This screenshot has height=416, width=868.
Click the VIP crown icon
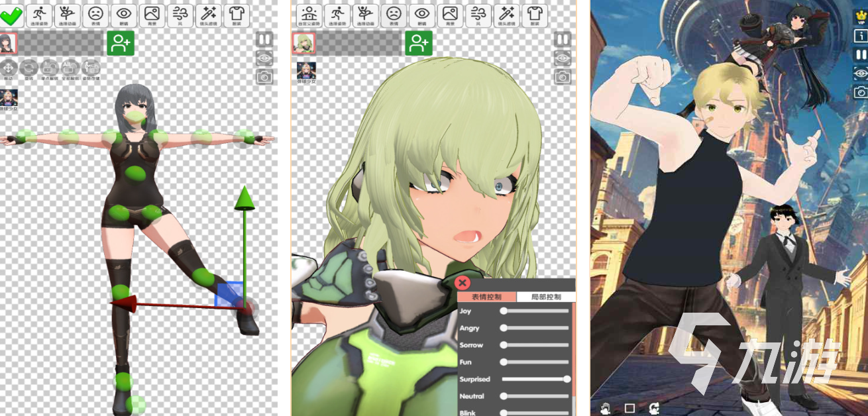860,18
